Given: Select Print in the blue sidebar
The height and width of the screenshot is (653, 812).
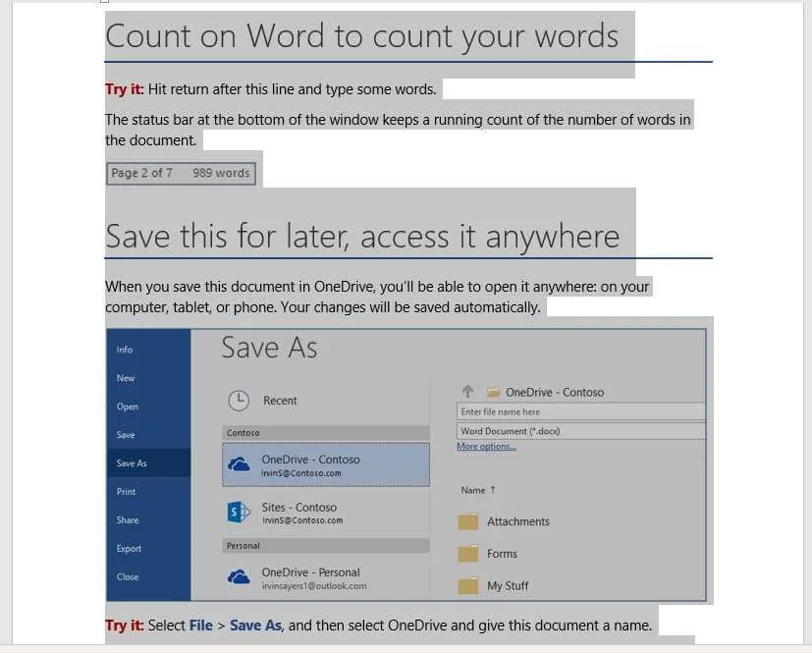Looking at the screenshot, I should (x=126, y=491).
